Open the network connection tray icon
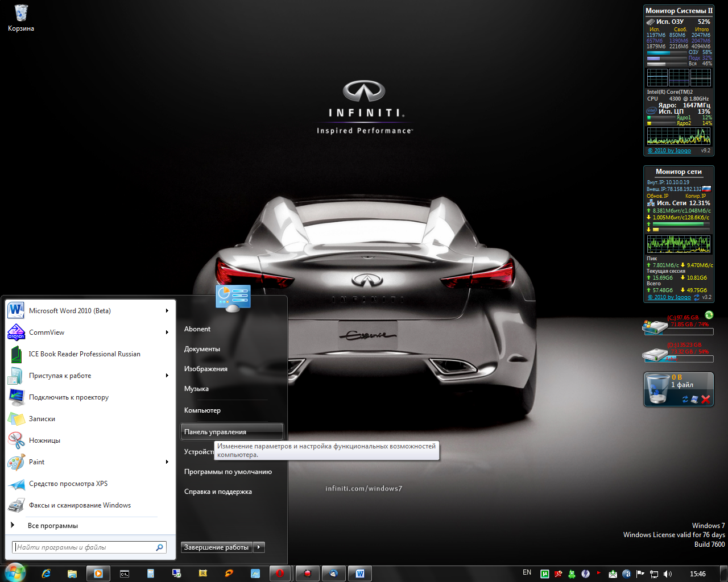This screenshot has width=728, height=582. 654,574
